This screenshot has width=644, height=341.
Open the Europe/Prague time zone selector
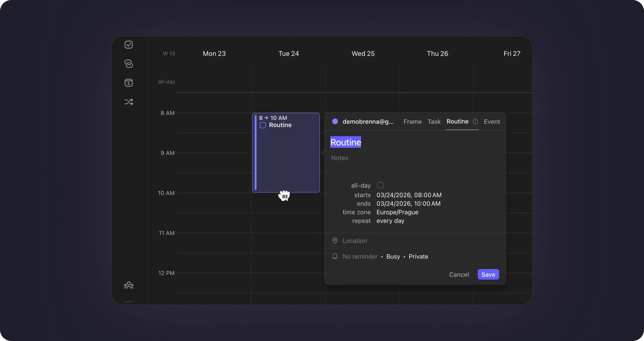pos(397,212)
